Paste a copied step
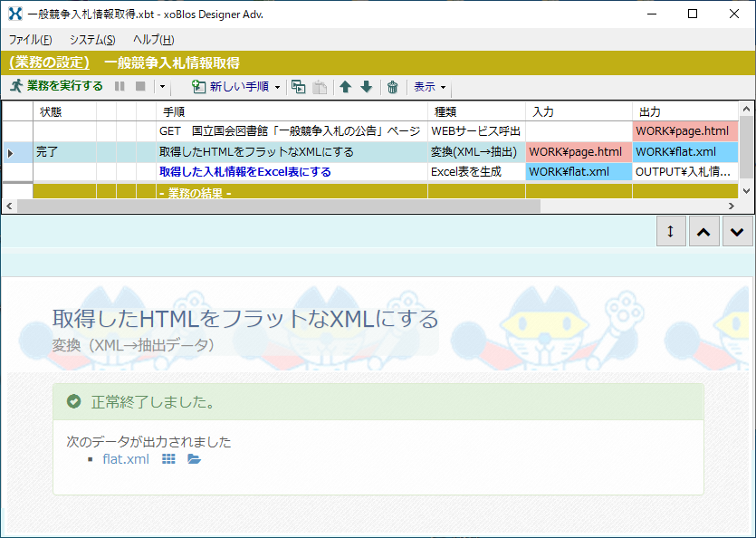756x538 pixels. tap(319, 86)
